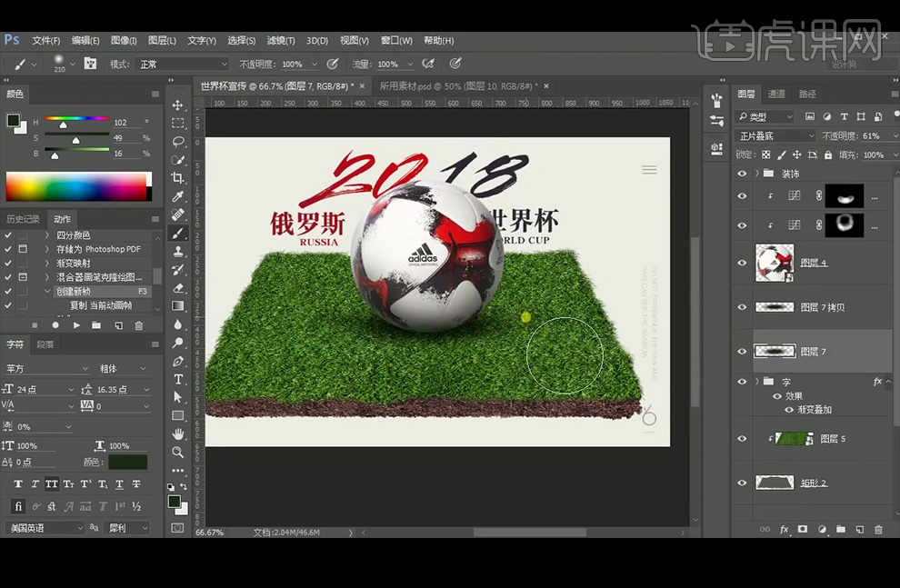Expand the 装饰 layer group

pos(757,174)
